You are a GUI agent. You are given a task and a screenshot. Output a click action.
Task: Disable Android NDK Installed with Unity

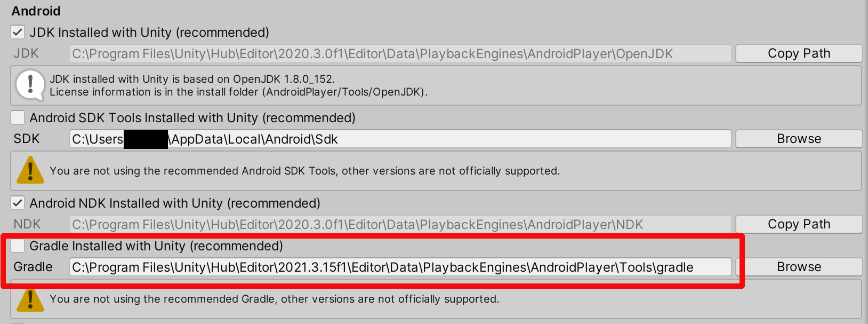coord(17,203)
